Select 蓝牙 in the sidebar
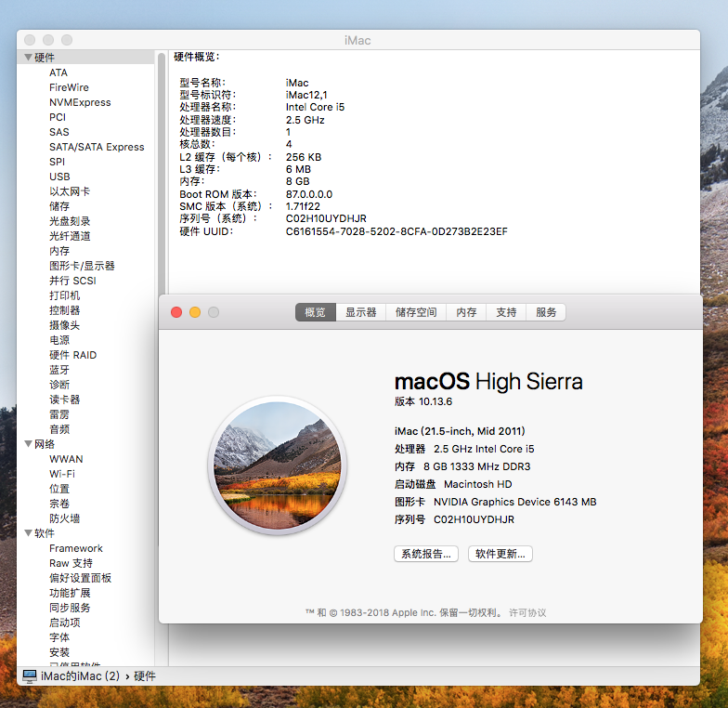 tap(59, 370)
